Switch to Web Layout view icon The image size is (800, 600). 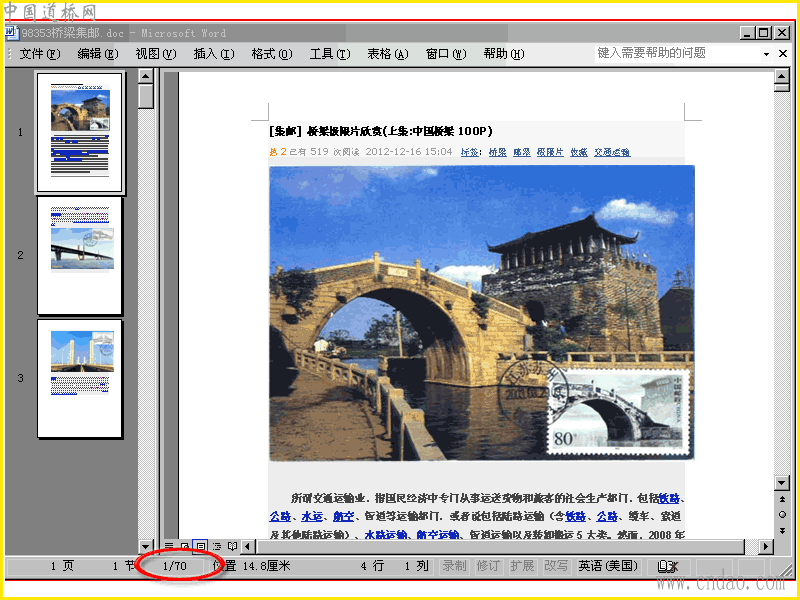pos(185,546)
